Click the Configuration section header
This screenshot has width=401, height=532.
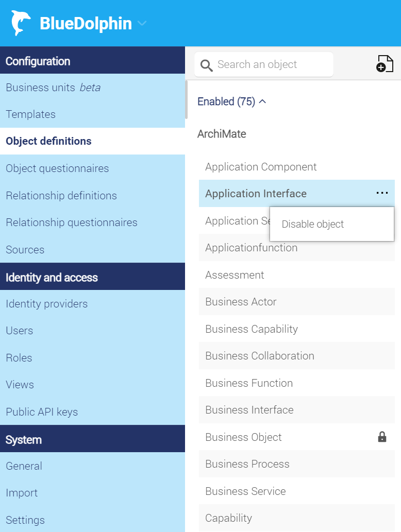pyautogui.click(x=92, y=60)
